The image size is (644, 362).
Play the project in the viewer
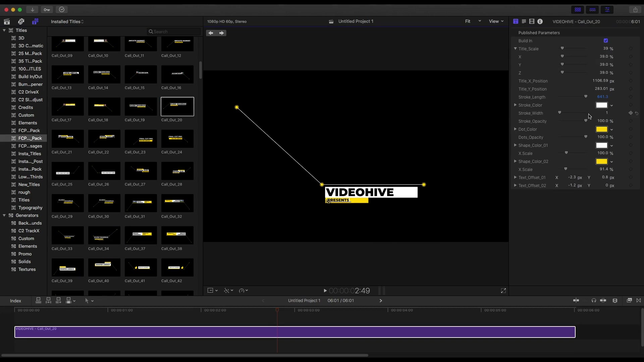325,291
